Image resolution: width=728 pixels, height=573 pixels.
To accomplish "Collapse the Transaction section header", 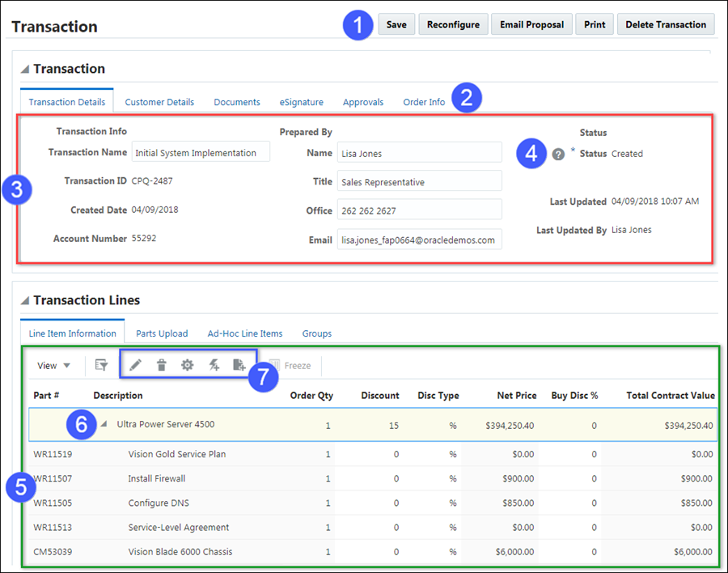I will [x=26, y=68].
